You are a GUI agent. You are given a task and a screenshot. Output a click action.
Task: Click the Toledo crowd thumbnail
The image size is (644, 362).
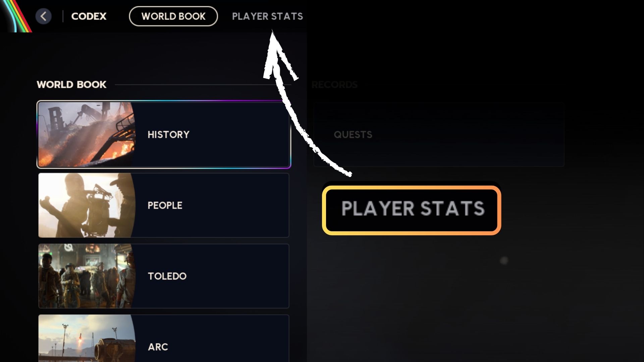(87, 276)
